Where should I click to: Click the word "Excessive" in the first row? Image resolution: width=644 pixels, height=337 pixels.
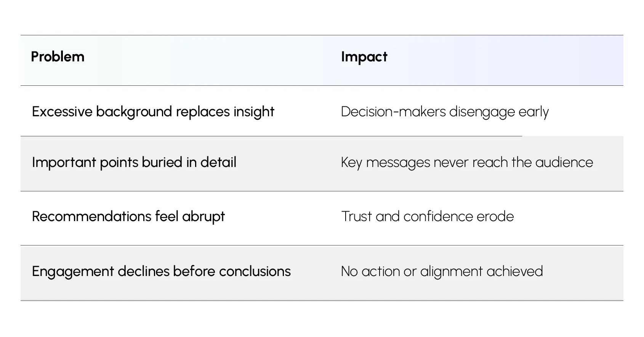tap(62, 112)
